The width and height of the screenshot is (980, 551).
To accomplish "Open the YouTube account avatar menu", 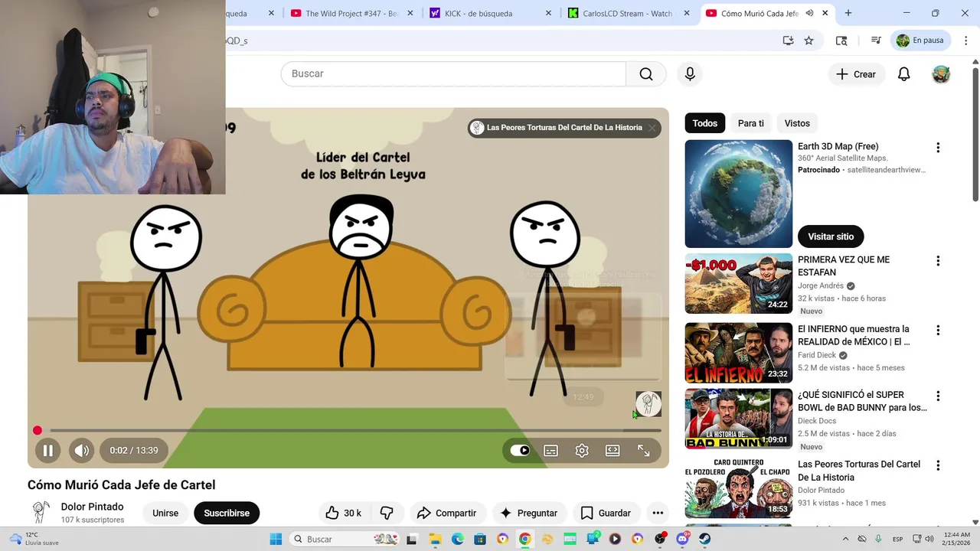I will click(x=941, y=74).
